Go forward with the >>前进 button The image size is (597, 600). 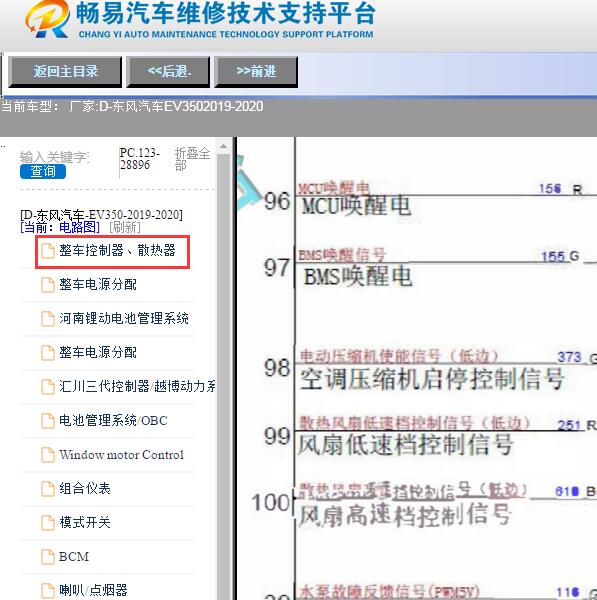coord(256,72)
